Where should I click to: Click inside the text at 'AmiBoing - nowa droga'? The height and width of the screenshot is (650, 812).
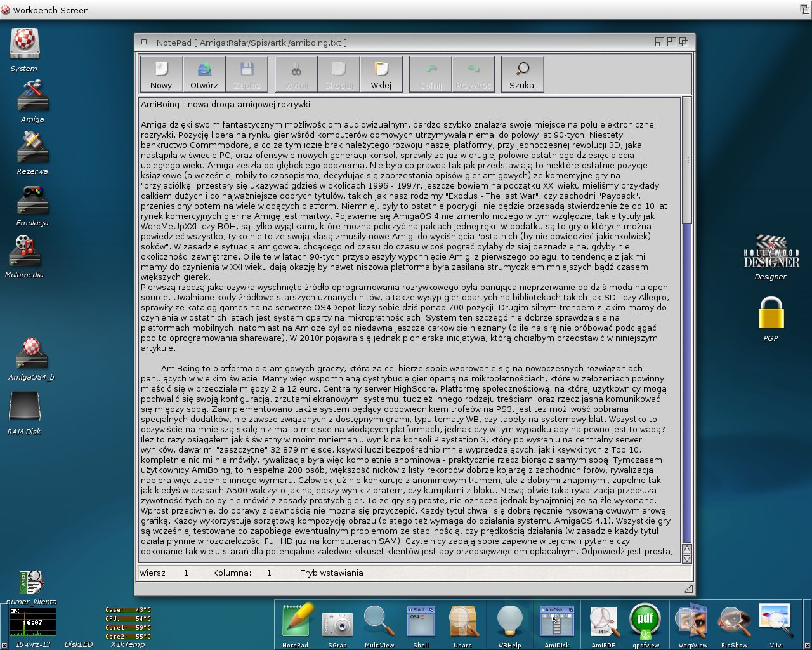187,104
